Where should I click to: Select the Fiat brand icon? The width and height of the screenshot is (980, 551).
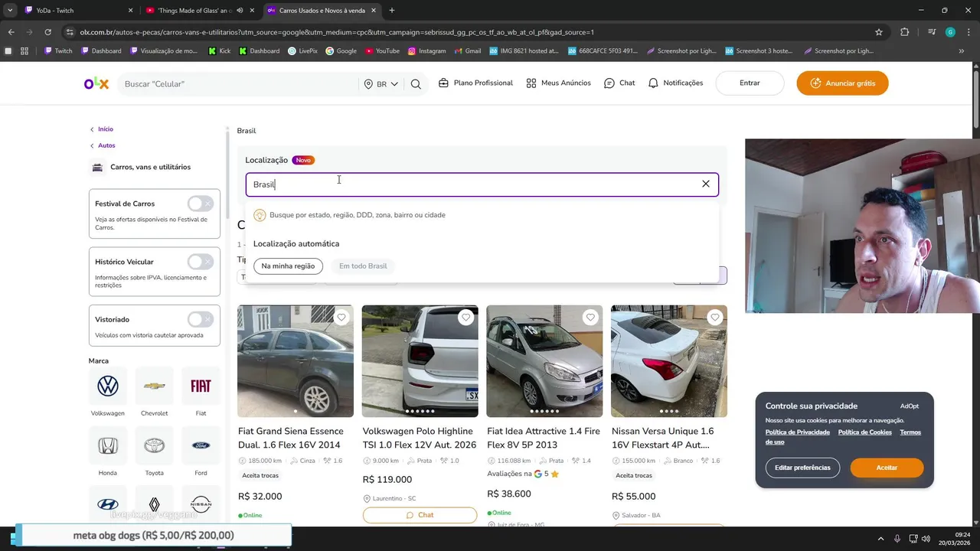click(201, 386)
